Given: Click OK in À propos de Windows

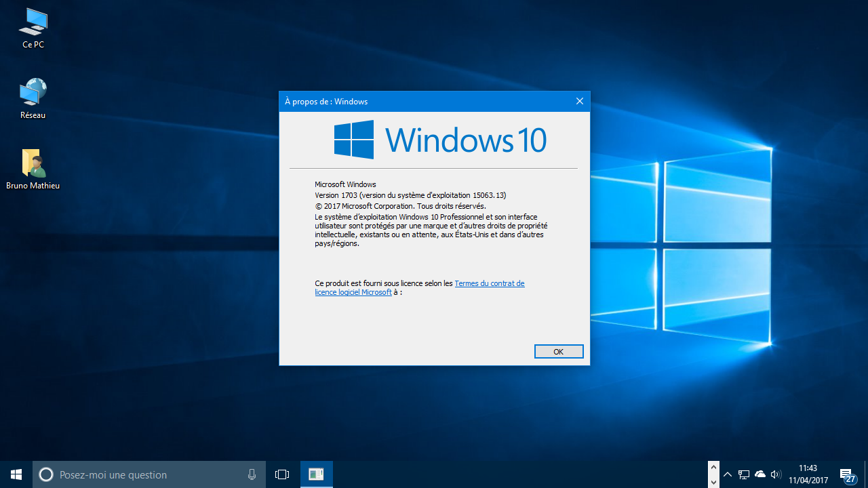Looking at the screenshot, I should (559, 352).
